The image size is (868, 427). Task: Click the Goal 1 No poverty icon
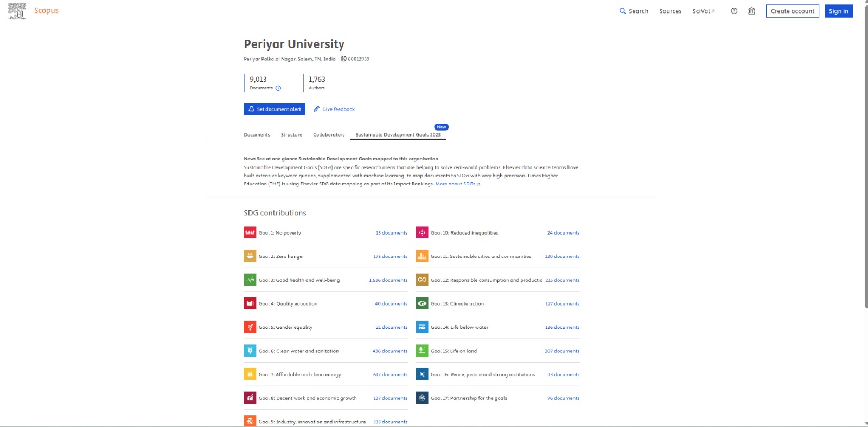coord(250,233)
